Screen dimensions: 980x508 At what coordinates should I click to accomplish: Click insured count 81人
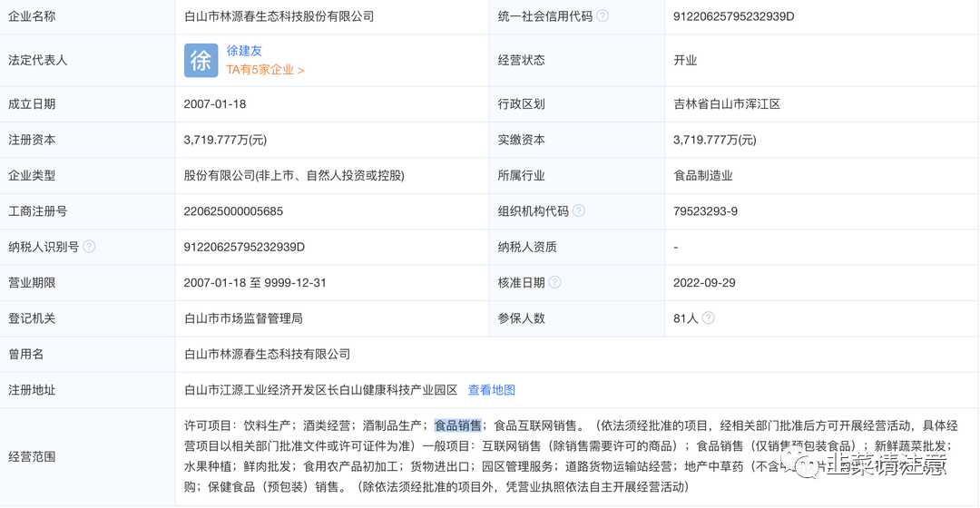(686, 318)
